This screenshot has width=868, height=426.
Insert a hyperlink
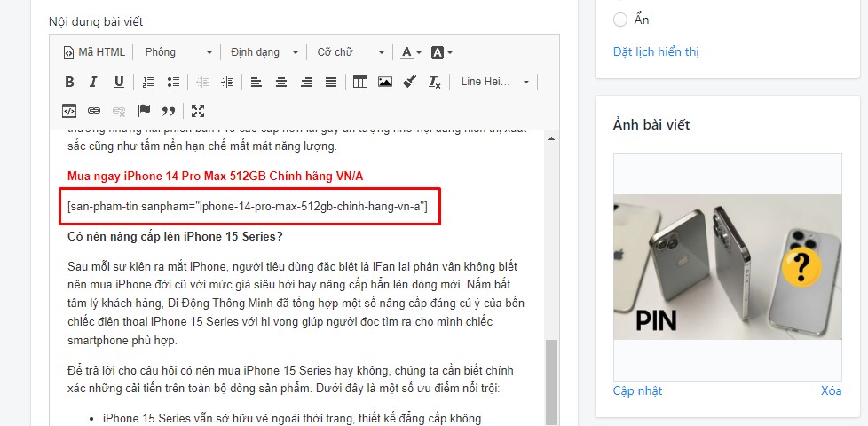94,111
